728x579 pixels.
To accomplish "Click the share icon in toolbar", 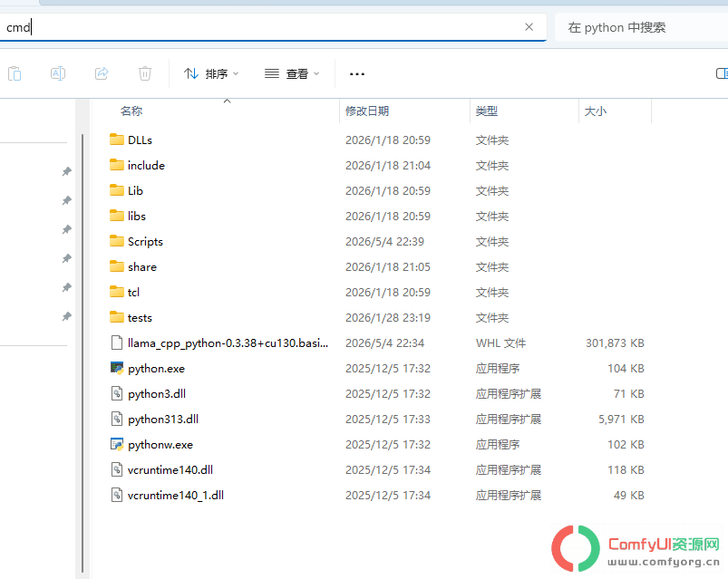I will coord(102,73).
